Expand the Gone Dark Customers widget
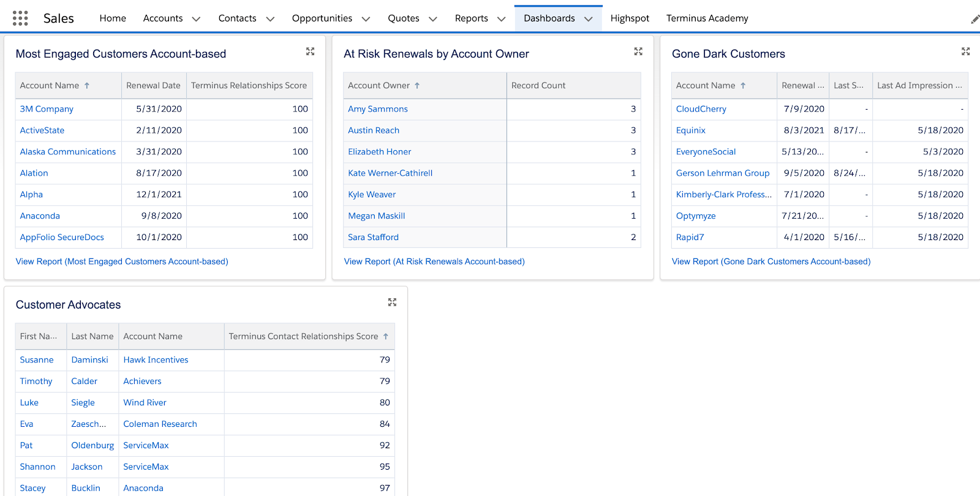980x496 pixels. 965,52
